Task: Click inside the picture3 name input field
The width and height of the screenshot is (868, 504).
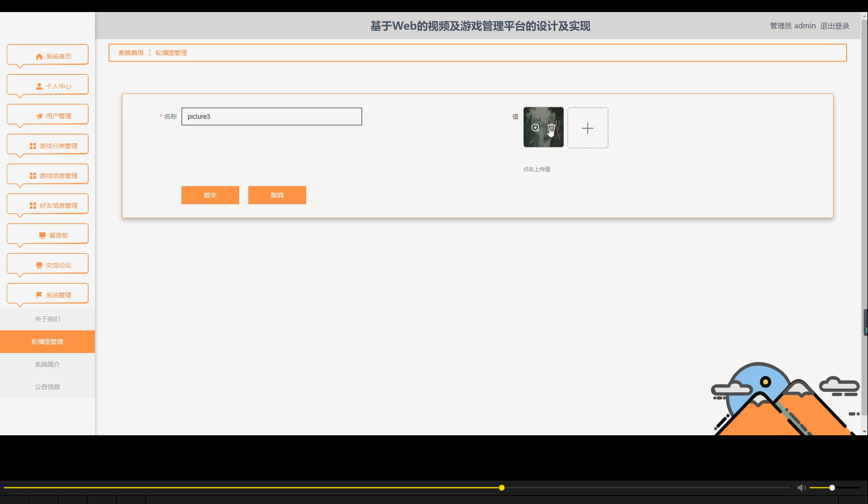Action: 271,116
